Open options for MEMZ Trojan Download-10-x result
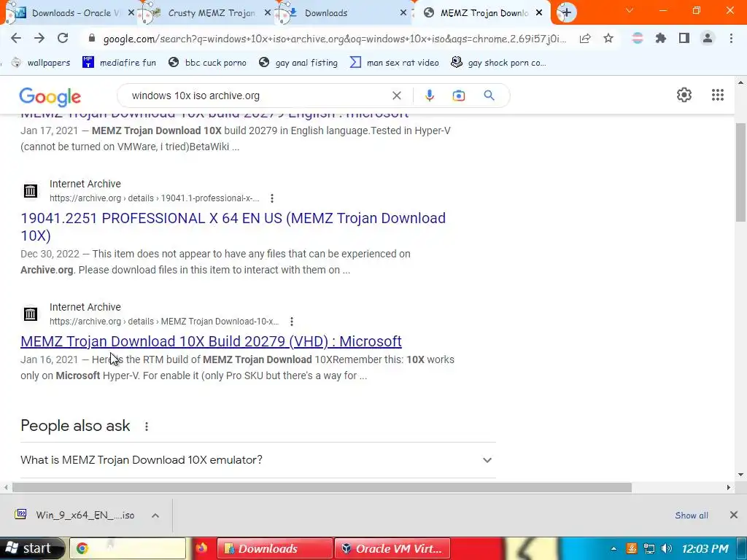Image resolution: width=747 pixels, height=560 pixels. [x=292, y=322]
